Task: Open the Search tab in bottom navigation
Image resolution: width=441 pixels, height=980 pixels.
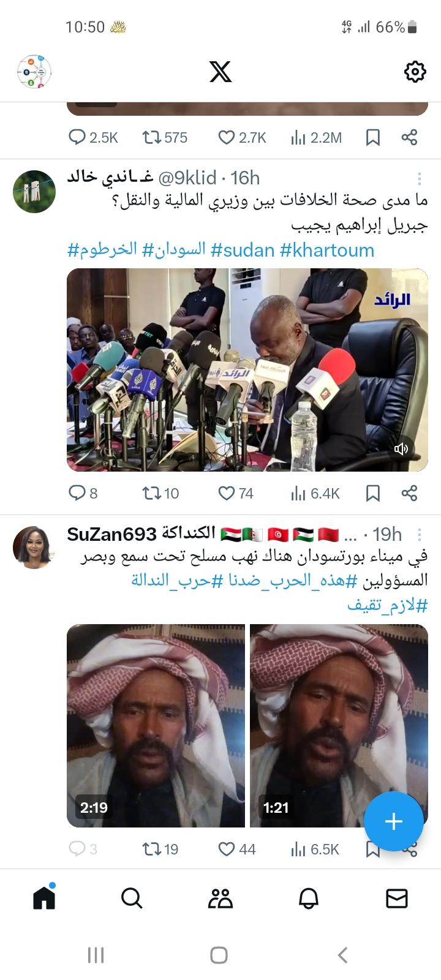Action: pyautogui.click(x=132, y=899)
